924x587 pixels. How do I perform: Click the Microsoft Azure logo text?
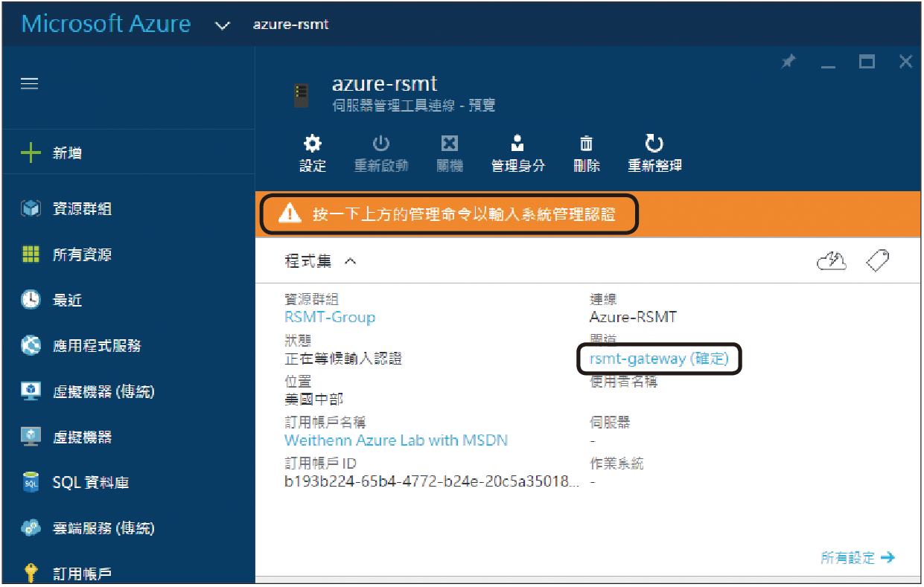(x=106, y=24)
